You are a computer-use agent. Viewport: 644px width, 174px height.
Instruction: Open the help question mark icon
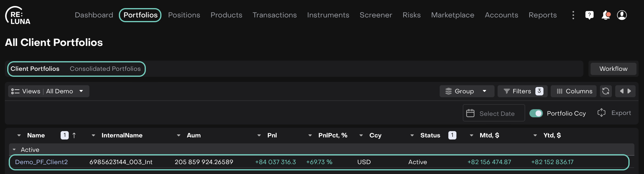pos(589,15)
